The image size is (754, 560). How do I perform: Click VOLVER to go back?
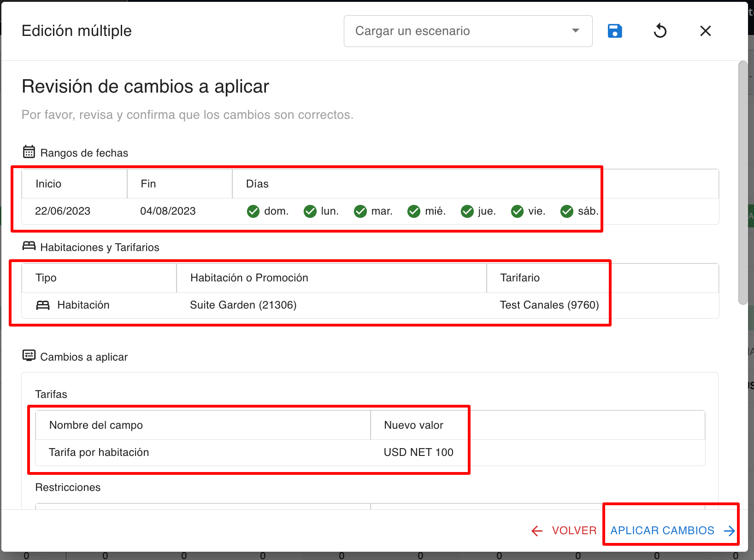point(574,531)
